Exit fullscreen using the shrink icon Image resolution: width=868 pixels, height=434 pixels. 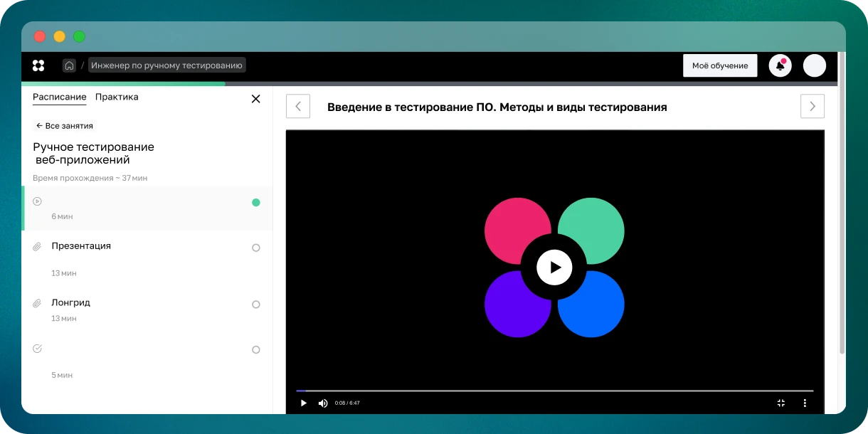pyautogui.click(x=780, y=403)
